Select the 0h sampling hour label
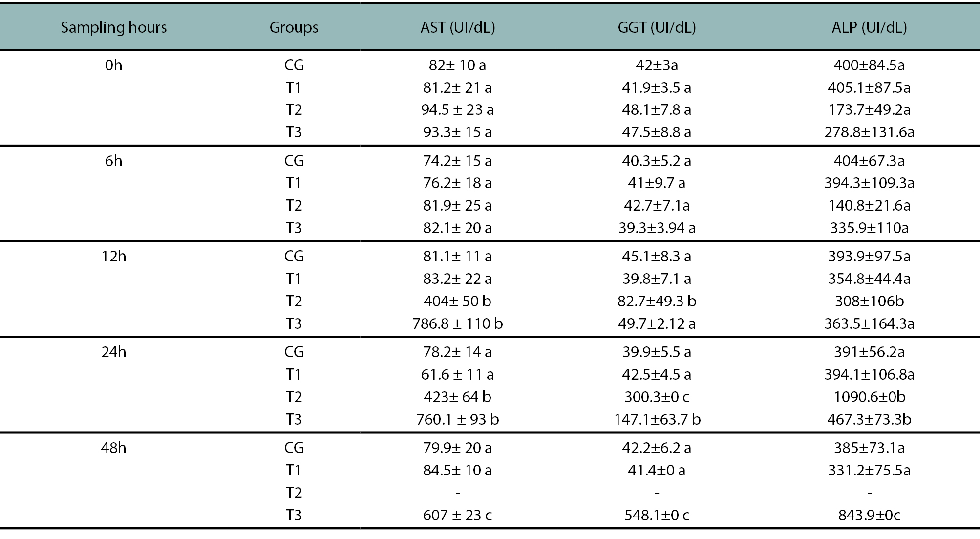The width and height of the screenshot is (980, 539). pos(113,65)
